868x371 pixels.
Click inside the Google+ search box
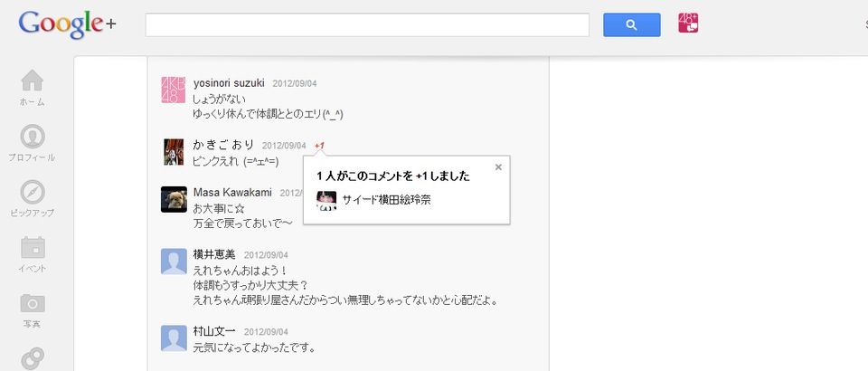pos(367,25)
